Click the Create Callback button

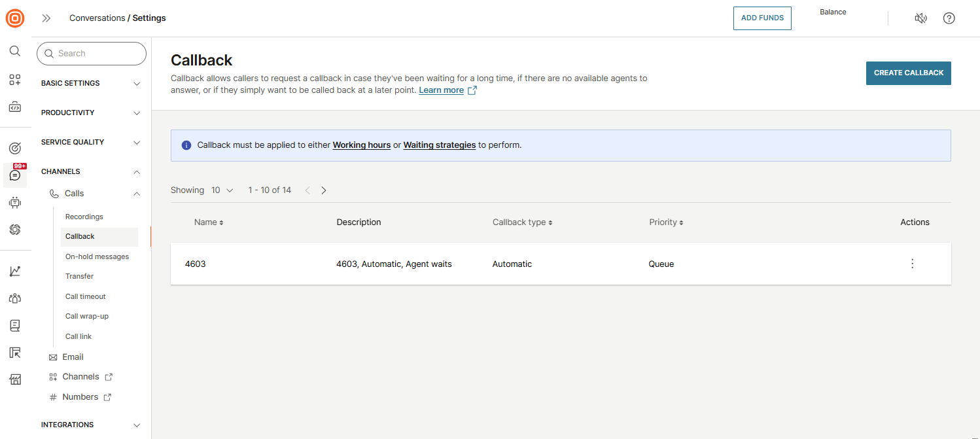point(908,73)
